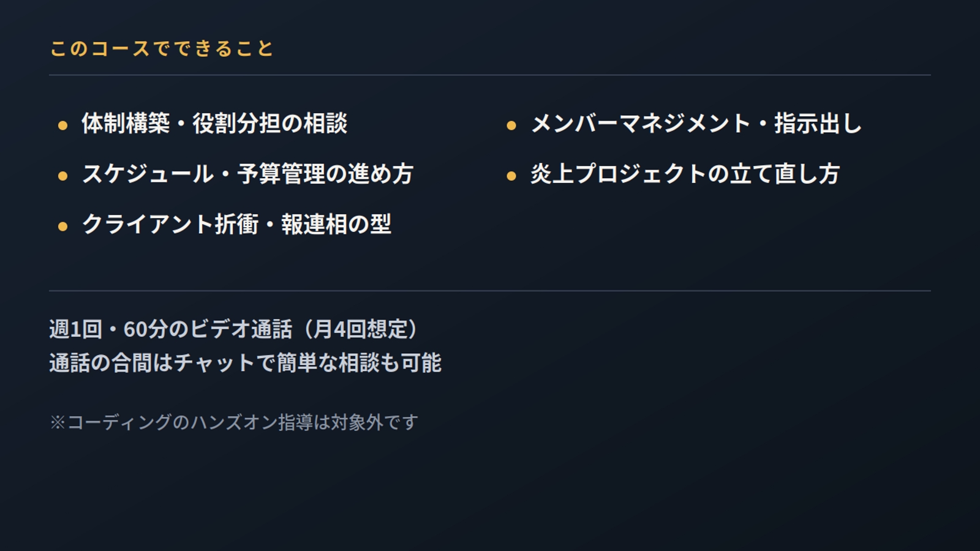Click the 指示出し phrase
980x551 pixels.
coord(818,123)
